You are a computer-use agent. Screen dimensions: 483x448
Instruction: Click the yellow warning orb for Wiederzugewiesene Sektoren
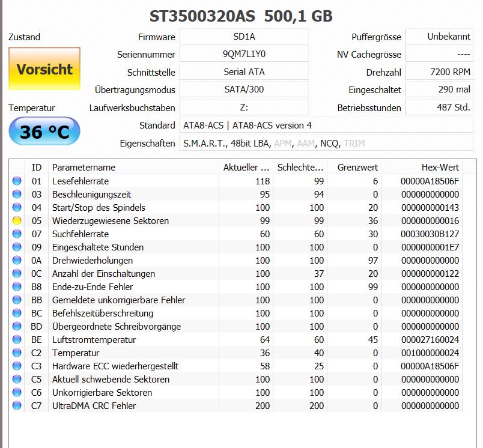[17, 221]
